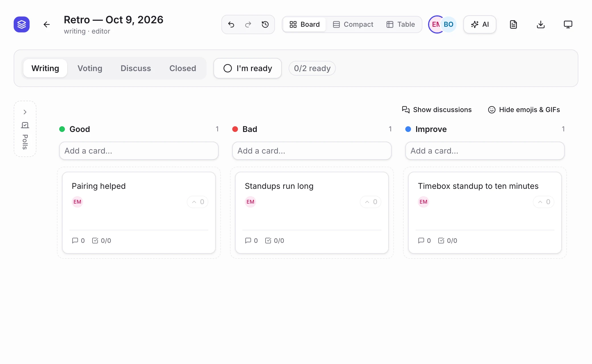The width and height of the screenshot is (592, 364).
Task: Start presentation mode monitor icon
Action: 568,24
